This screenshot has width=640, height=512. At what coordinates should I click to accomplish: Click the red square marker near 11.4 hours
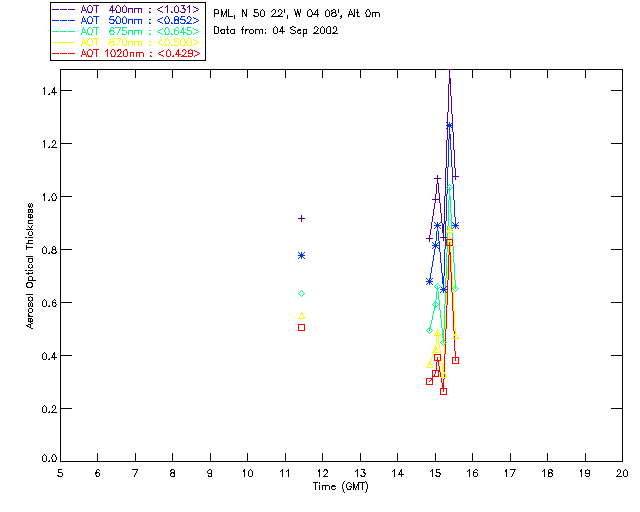click(x=301, y=327)
